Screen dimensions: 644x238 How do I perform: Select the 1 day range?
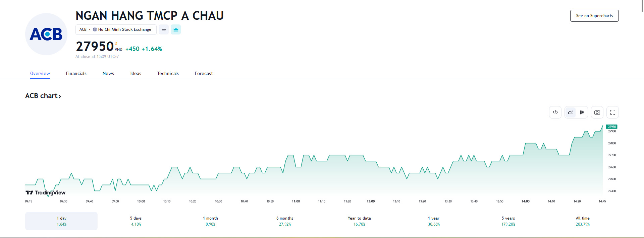61,221
